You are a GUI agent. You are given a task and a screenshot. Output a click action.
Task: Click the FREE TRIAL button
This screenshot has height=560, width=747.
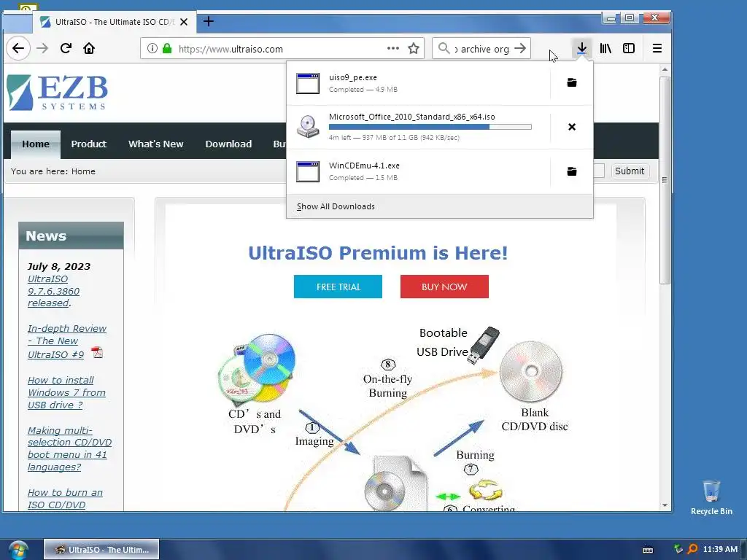pos(338,287)
